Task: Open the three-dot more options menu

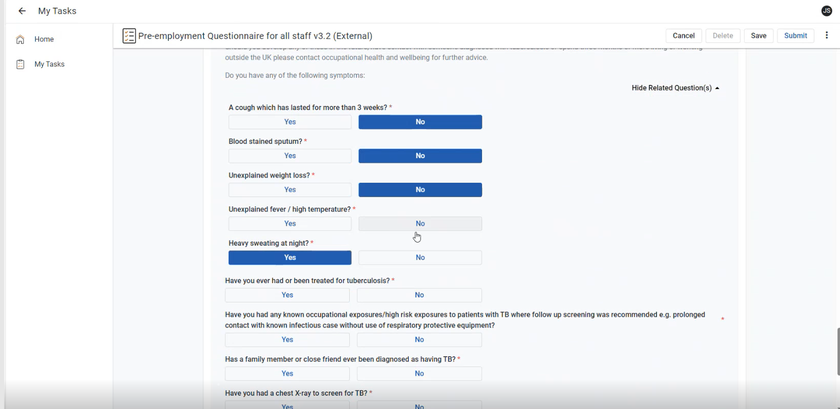Action: [827, 35]
